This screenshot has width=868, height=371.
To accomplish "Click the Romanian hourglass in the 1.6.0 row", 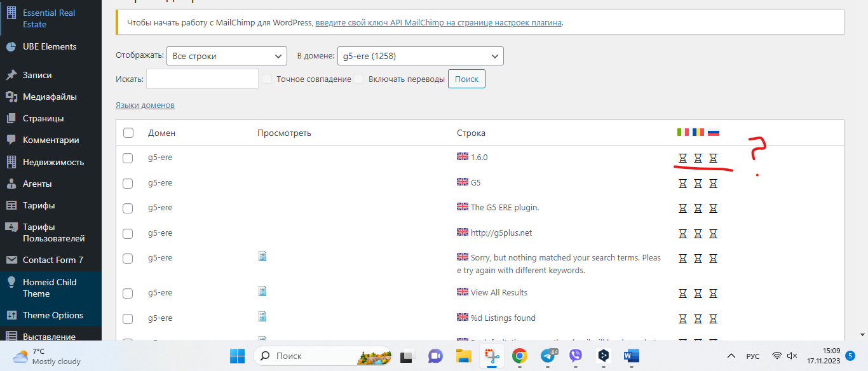I will pos(698,158).
